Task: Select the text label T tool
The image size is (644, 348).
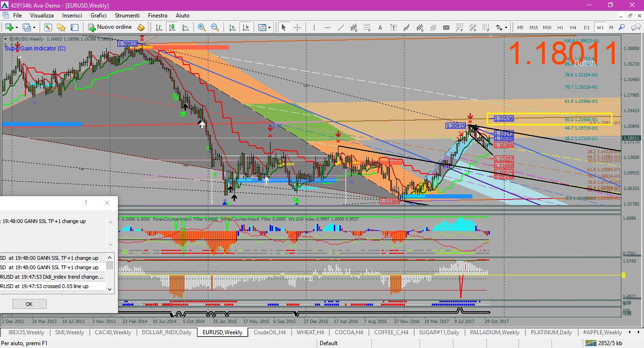Action: [x=393, y=27]
